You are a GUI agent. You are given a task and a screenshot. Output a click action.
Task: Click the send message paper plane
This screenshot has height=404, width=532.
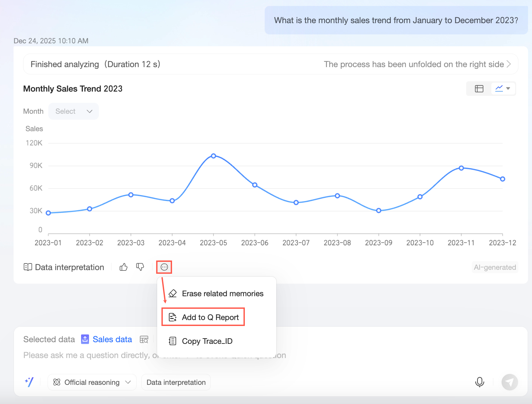510,382
